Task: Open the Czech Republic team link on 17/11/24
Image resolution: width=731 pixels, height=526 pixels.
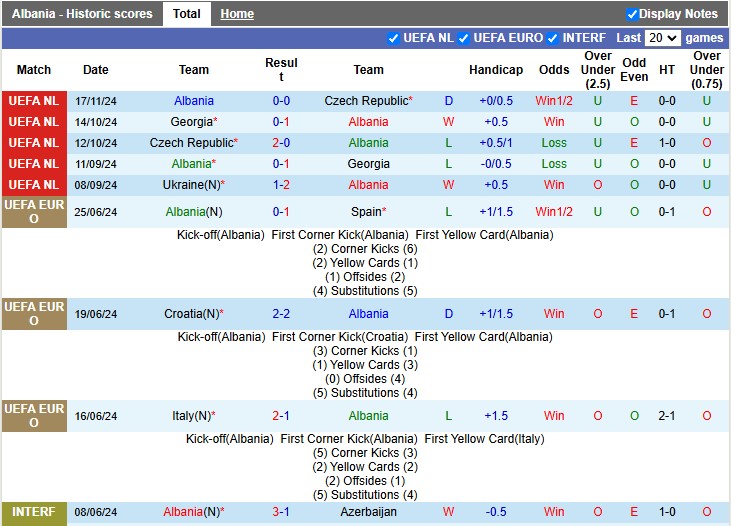Action: pyautogui.click(x=366, y=101)
